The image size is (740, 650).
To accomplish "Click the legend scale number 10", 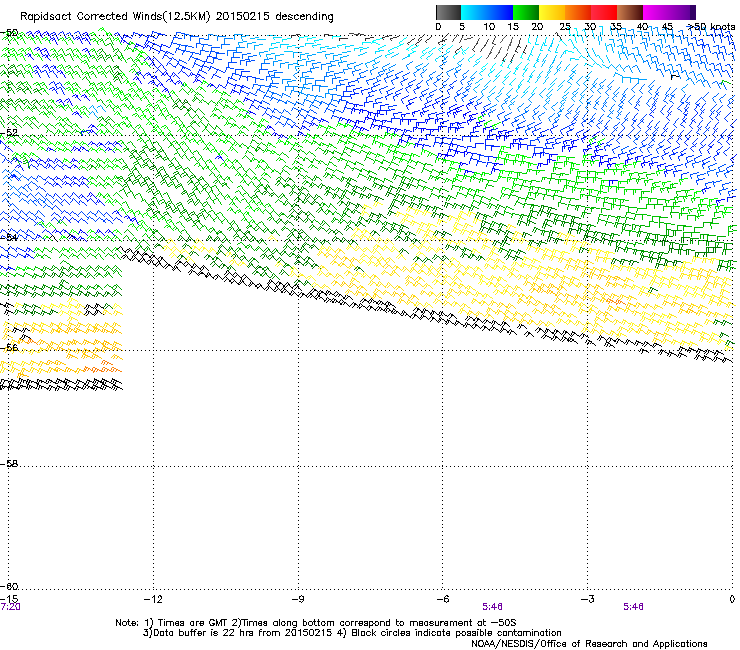I will click(x=489, y=27).
